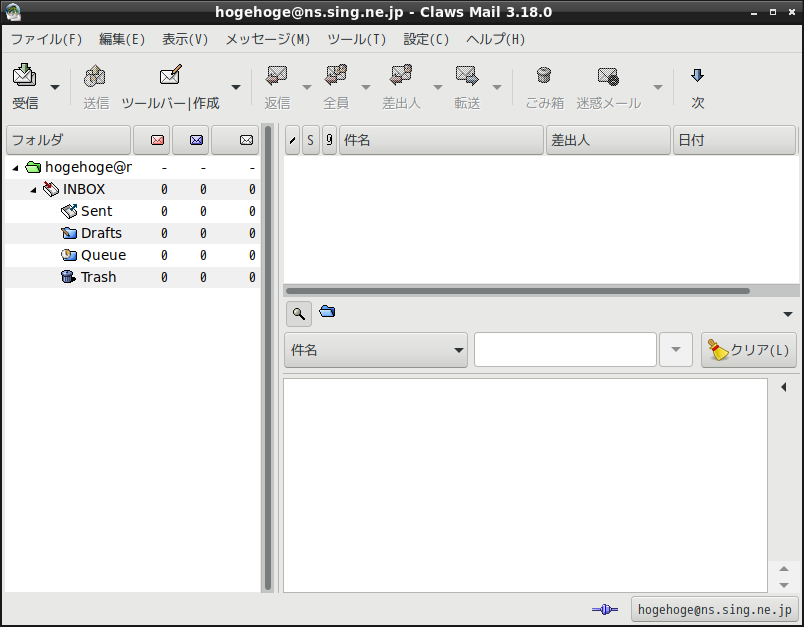Toggle the message view side arrow
The height and width of the screenshot is (627, 804).
(783, 387)
